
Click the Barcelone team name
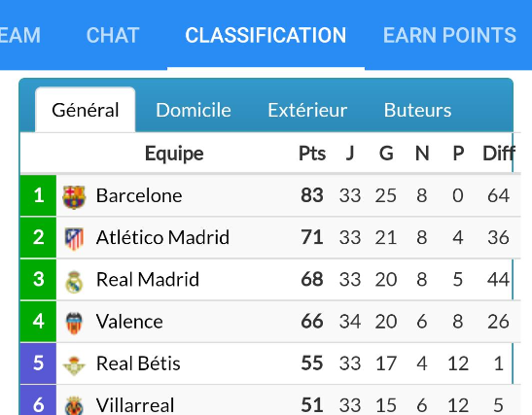[139, 195]
